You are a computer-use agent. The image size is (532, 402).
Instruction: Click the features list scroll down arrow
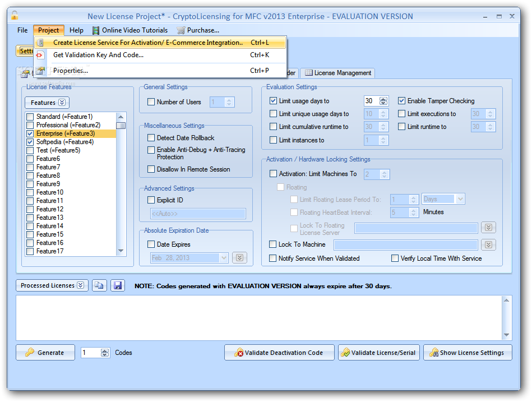point(121,251)
